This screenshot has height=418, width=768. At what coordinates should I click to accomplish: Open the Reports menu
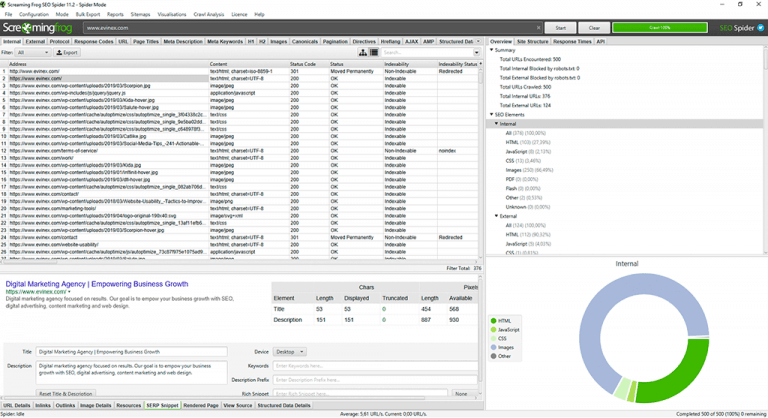(115, 14)
